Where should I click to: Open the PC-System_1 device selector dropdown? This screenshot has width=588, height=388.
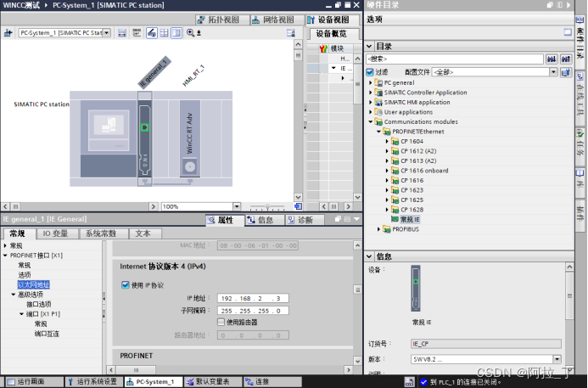point(107,33)
